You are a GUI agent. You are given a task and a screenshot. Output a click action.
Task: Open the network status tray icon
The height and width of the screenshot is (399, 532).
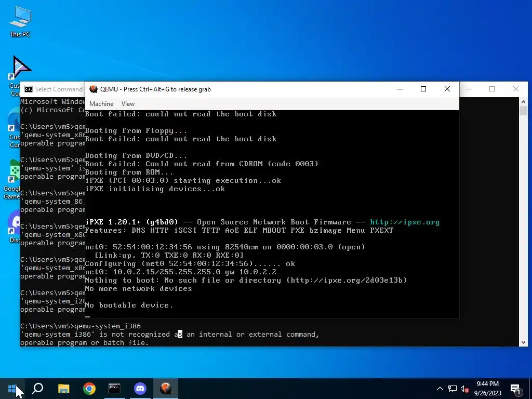click(453, 389)
